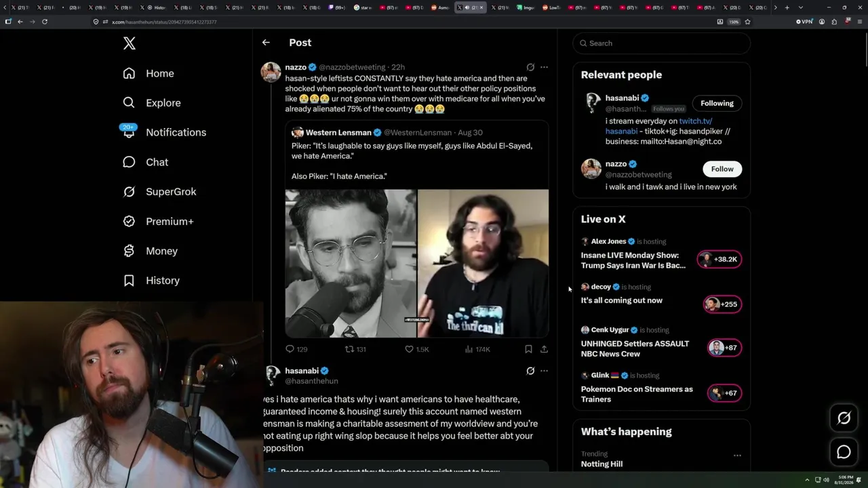Switch to the Imgur browser tab
Screen dimensions: 868x488
click(525, 7)
